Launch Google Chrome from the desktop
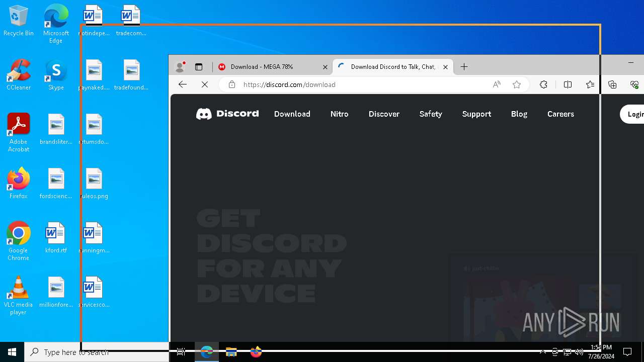 pyautogui.click(x=19, y=241)
